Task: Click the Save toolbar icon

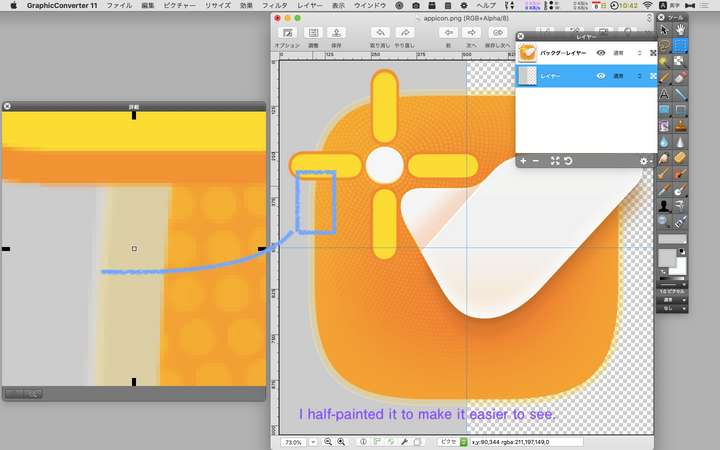Action: tap(336, 33)
